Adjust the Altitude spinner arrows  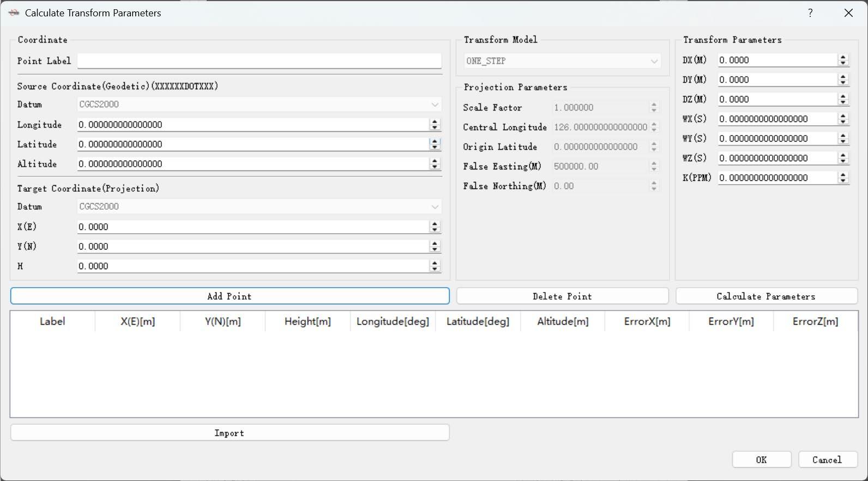click(435, 164)
